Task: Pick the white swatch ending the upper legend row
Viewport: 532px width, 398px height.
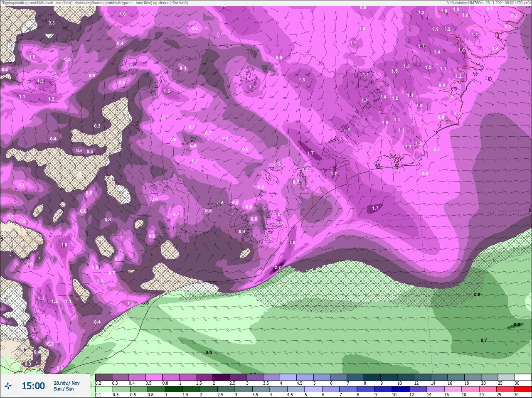Action: click(523, 377)
